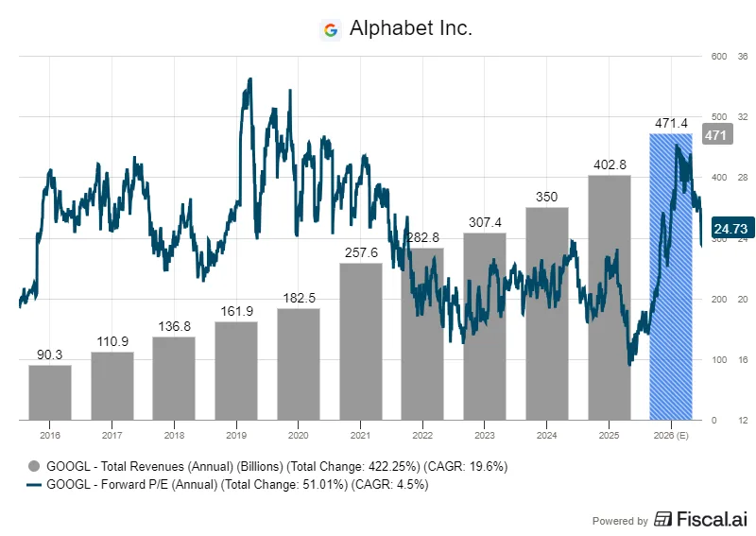The height and width of the screenshot is (536, 756).
Task: Click the dark 24.73 Forward P/E badge
Action: coord(730,229)
